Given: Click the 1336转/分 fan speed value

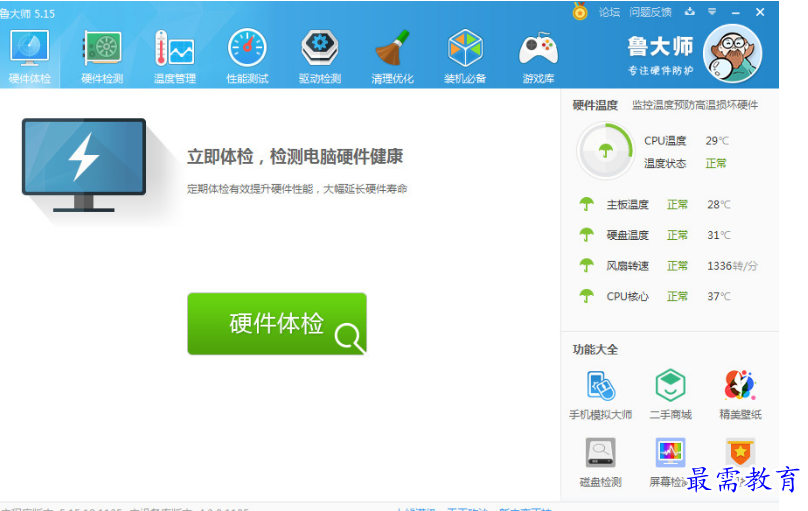Looking at the screenshot, I should pos(732,266).
